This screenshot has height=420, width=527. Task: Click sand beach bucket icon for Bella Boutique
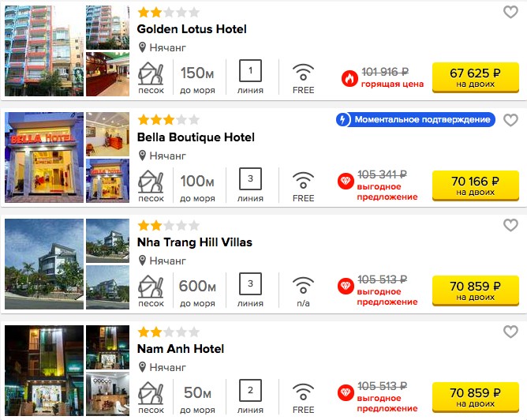(x=151, y=182)
